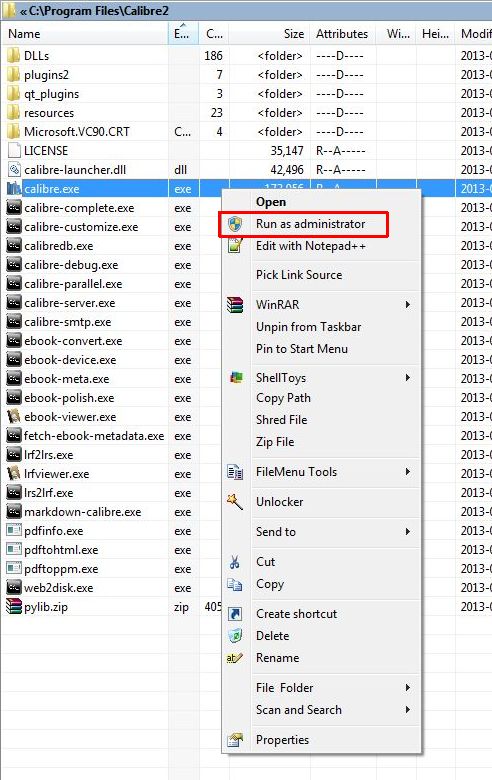Select Pin to Start Menu entry

302,349
